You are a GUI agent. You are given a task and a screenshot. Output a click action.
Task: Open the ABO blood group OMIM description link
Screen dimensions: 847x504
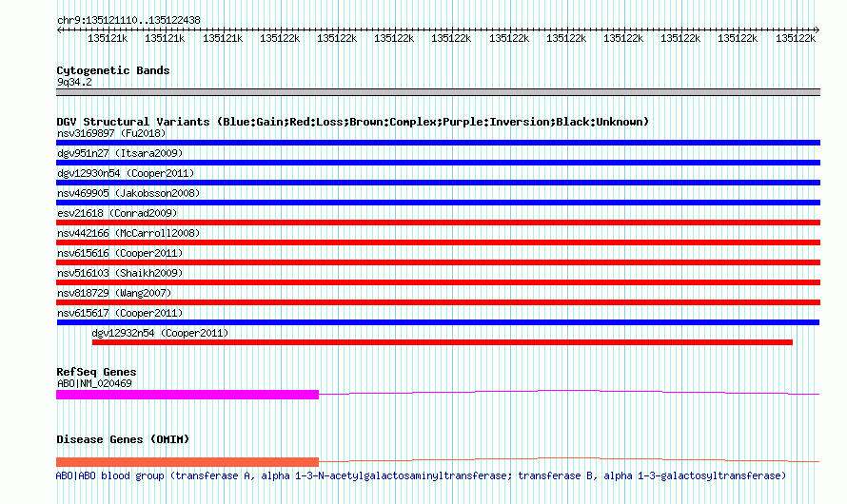[421, 475]
